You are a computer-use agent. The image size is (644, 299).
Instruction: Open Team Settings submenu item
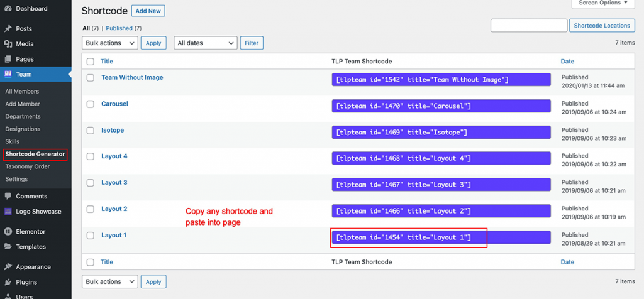click(16, 179)
